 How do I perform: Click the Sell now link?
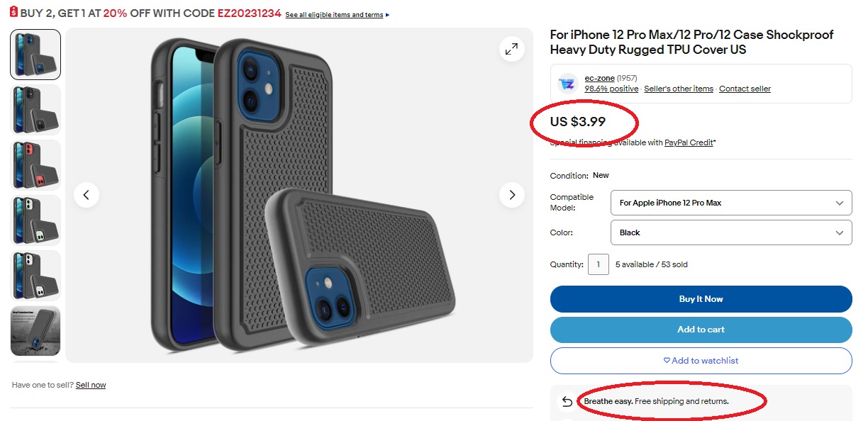click(91, 385)
